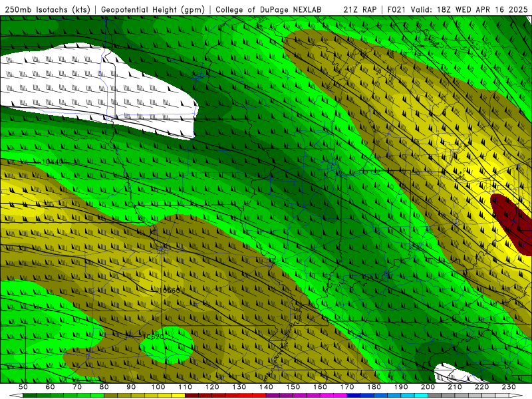Screen dimensions: 532x399
Task: Click the 70 value on color scale
Action: 77,387
